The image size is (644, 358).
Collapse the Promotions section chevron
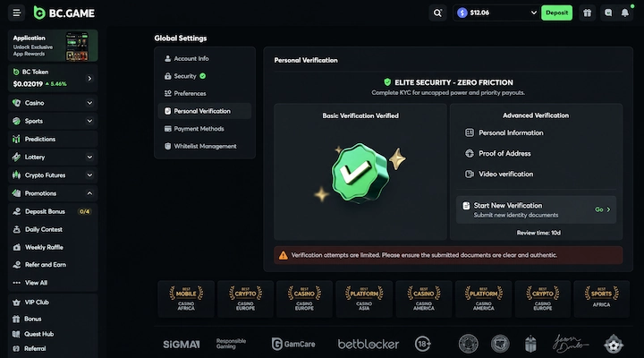(89, 193)
